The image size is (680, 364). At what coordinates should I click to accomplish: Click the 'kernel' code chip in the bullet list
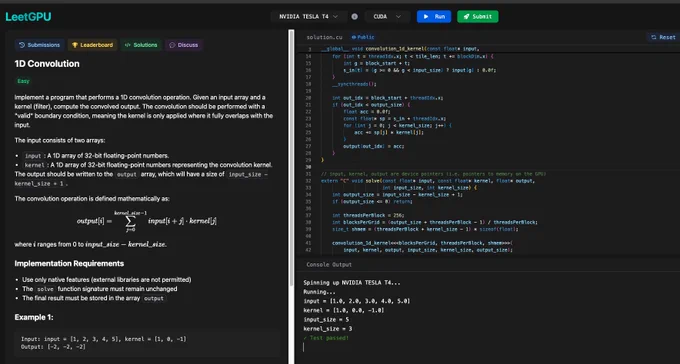[x=35, y=165]
